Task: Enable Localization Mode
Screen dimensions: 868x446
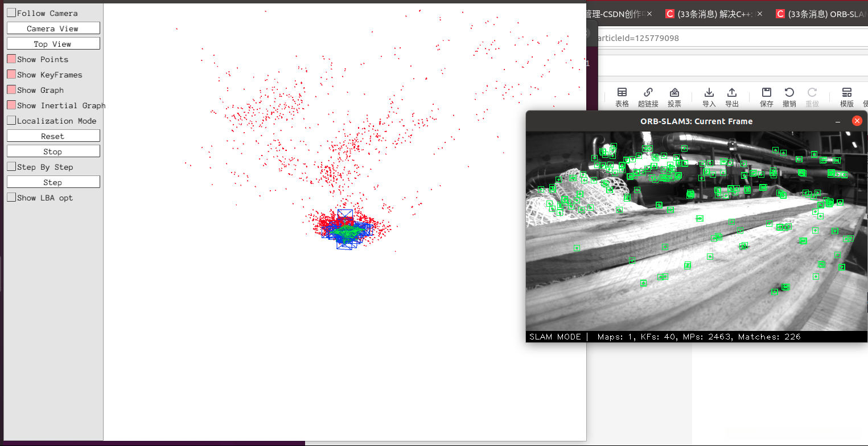Action: click(x=11, y=121)
